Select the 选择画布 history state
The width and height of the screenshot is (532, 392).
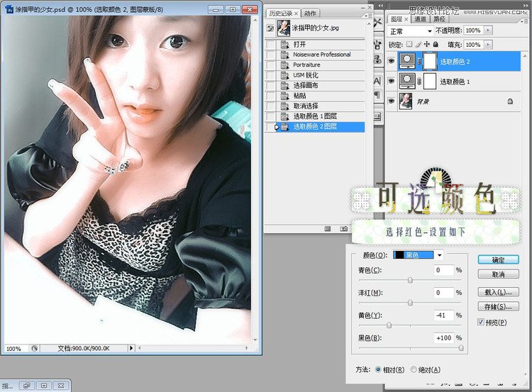click(x=321, y=86)
